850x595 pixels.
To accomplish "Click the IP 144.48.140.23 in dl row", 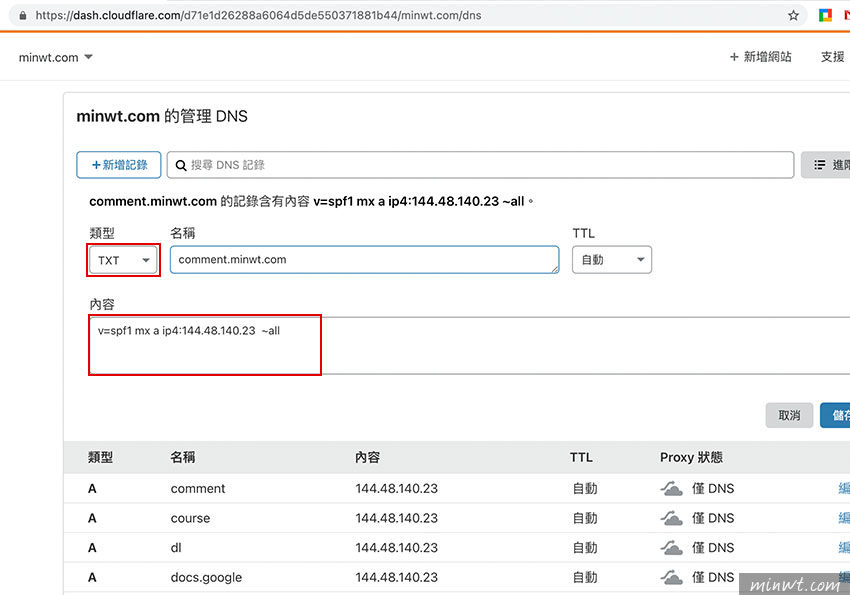I will 396,548.
